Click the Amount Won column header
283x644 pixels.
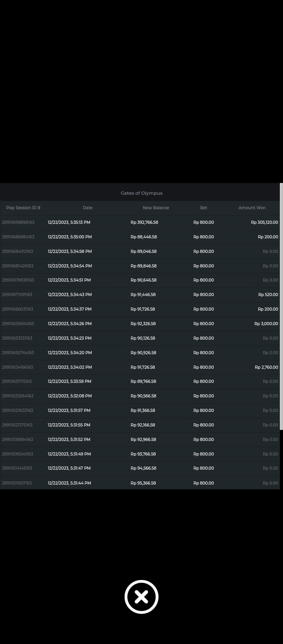252,208
